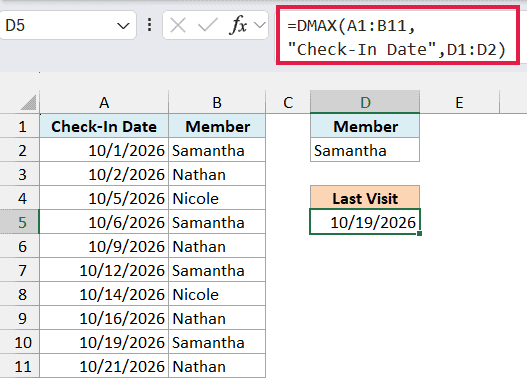Select column B header
This screenshot has height=378, width=527.
tap(217, 102)
